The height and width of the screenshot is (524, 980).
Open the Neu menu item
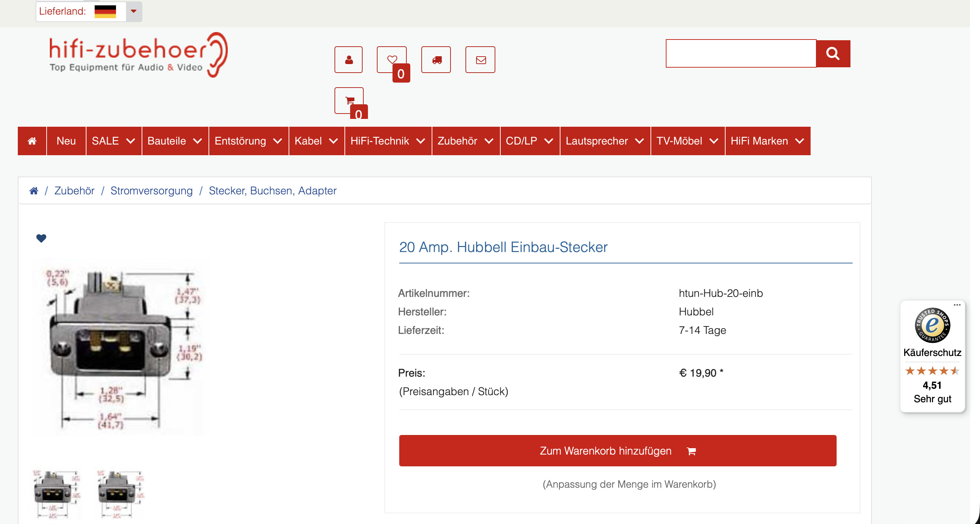[x=66, y=141]
